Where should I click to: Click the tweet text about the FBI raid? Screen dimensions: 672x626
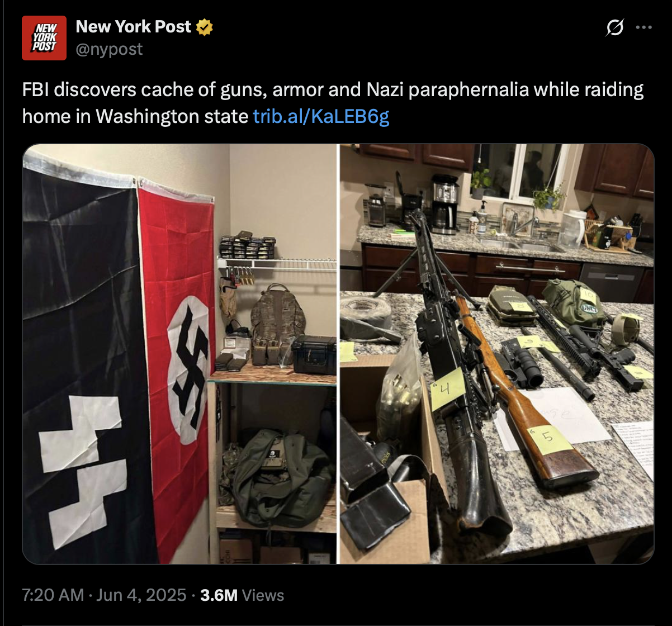point(333,103)
